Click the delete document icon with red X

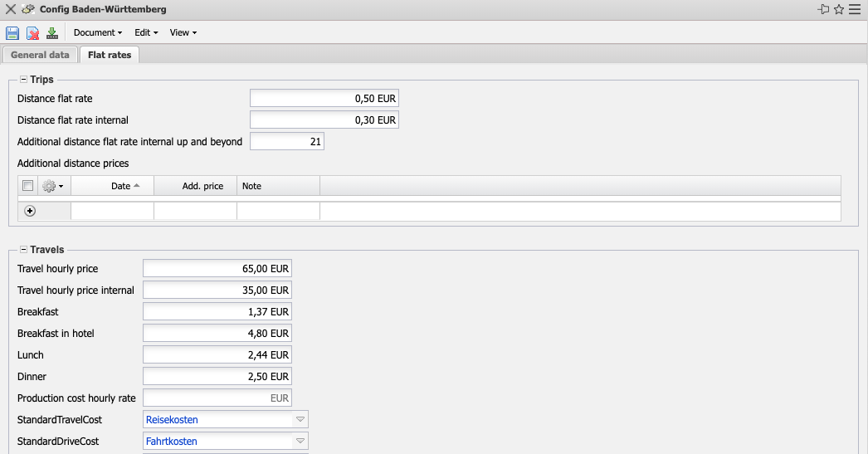click(x=32, y=33)
